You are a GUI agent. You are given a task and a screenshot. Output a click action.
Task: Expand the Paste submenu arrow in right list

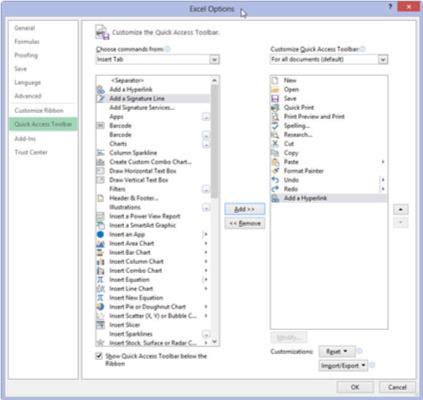[x=383, y=162]
